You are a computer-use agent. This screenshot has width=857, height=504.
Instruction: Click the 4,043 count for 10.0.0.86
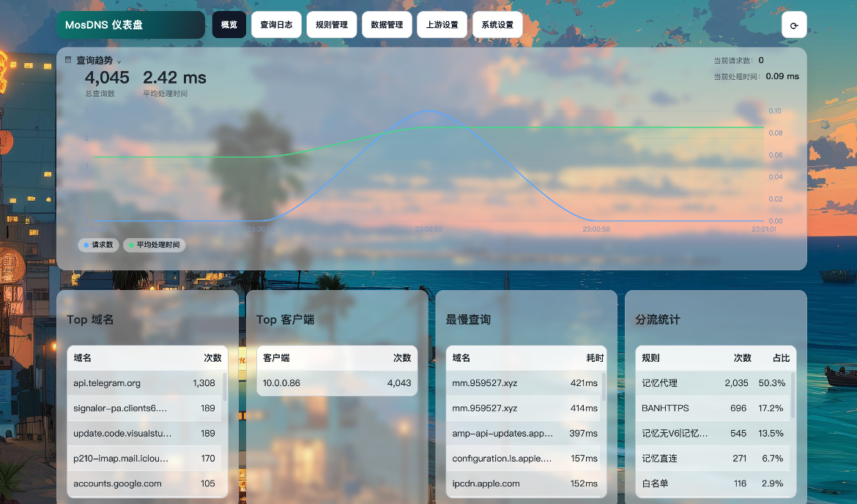coord(399,383)
